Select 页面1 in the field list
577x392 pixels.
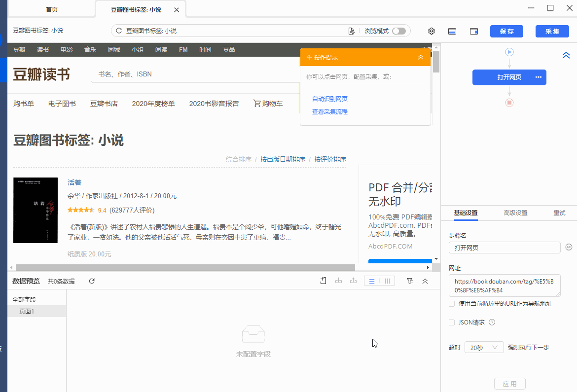pos(37,312)
